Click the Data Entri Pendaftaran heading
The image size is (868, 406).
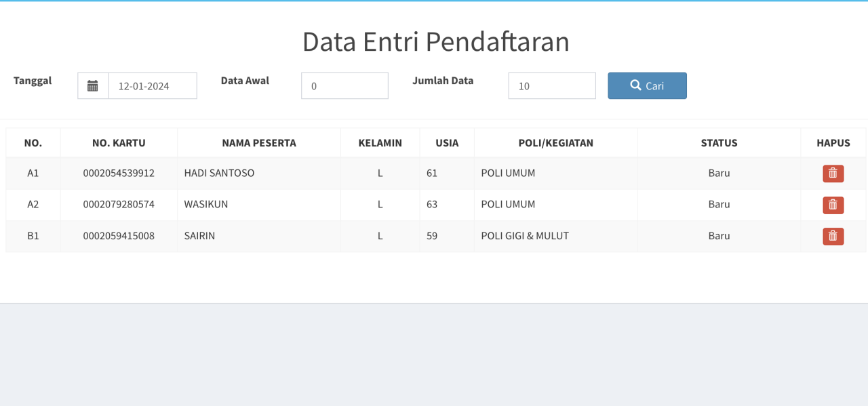(435, 42)
